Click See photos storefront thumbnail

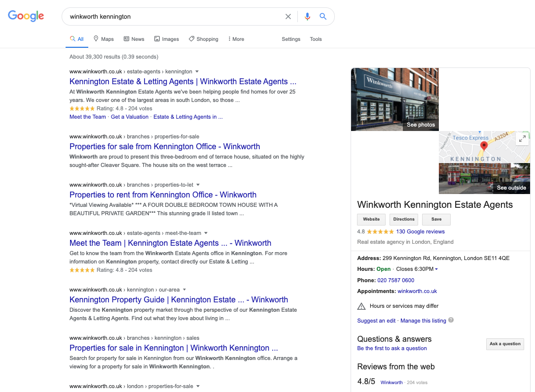tap(395, 99)
